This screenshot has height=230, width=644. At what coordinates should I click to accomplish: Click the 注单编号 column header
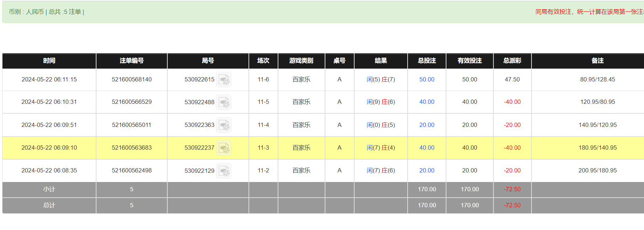click(132, 61)
